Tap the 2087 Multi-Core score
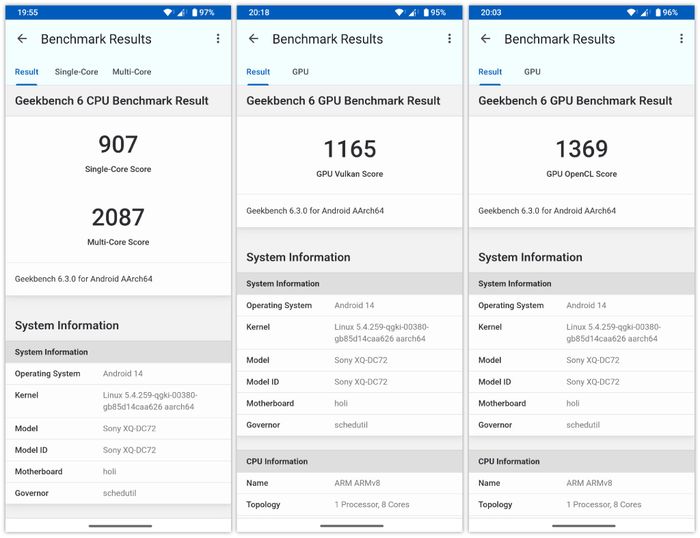Screen dimensions: 700x538 (x=118, y=217)
